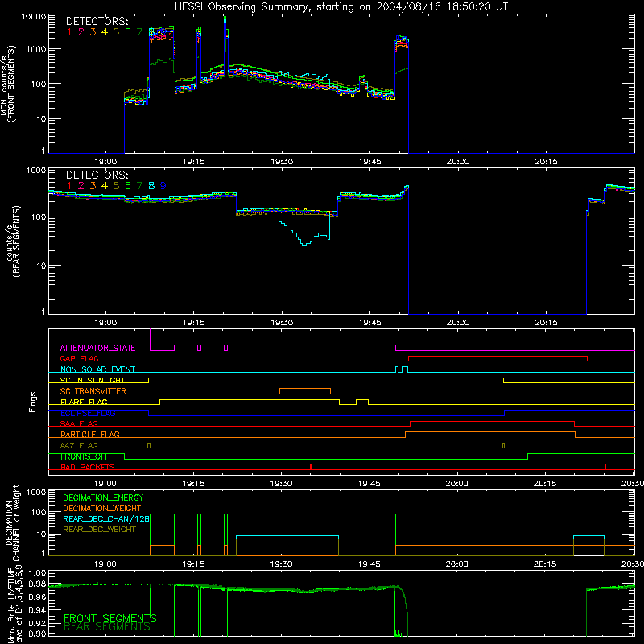Click the DECIMATION_ENERGY legend entry
Screen dimensions: 644x644
click(103, 497)
